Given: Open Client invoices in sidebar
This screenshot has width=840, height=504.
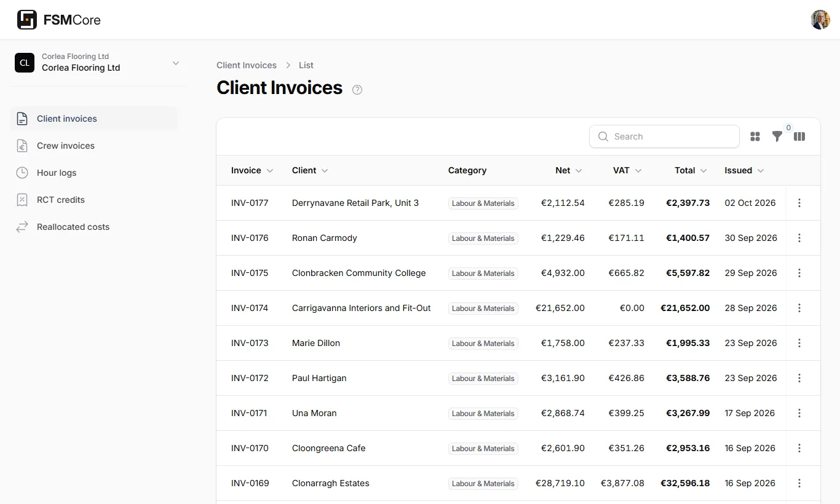Looking at the screenshot, I should pyautogui.click(x=94, y=119).
